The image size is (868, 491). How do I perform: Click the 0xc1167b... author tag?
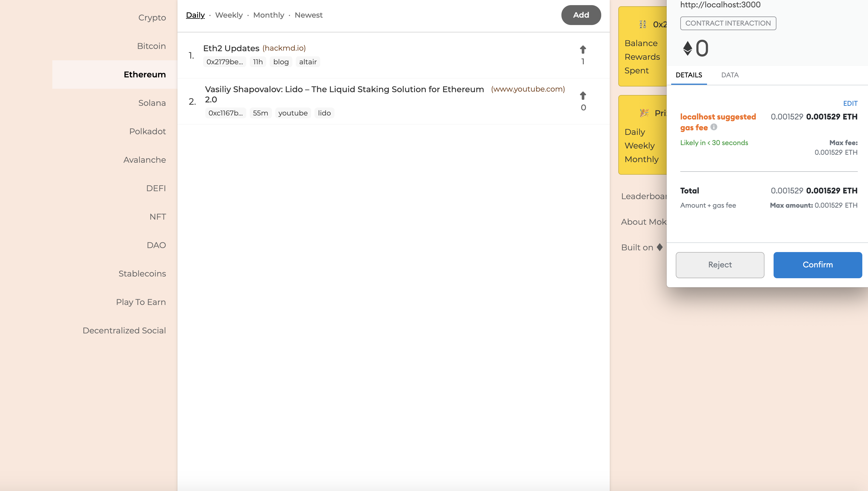[226, 113]
